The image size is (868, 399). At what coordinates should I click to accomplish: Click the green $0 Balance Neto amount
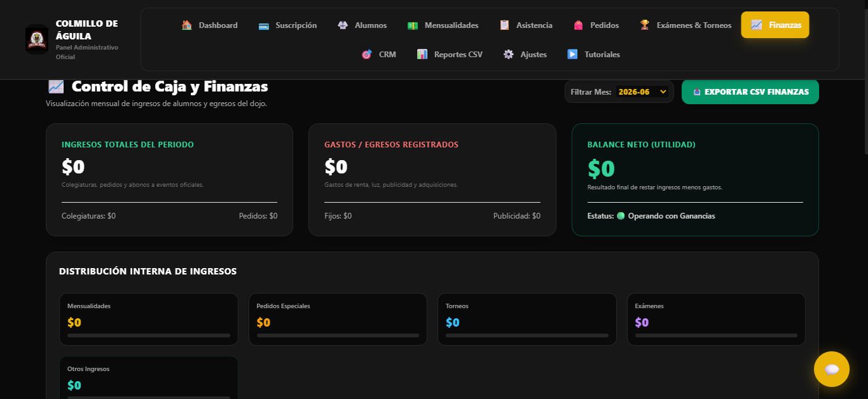click(x=601, y=168)
